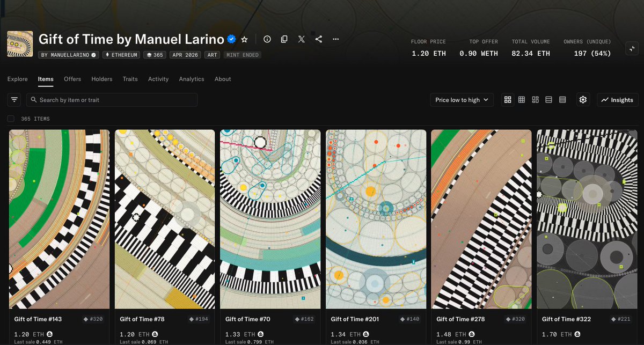This screenshot has width=644, height=345.
Task: Click the MINT ENDED tag
Action: (x=243, y=55)
